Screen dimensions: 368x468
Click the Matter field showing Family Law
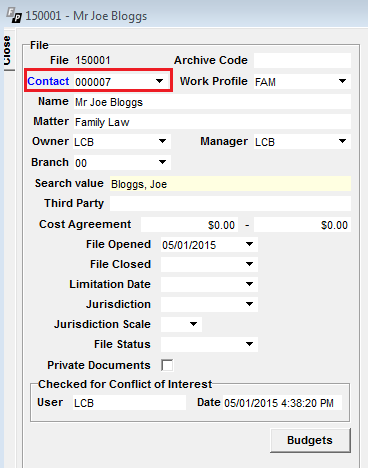tap(212, 122)
